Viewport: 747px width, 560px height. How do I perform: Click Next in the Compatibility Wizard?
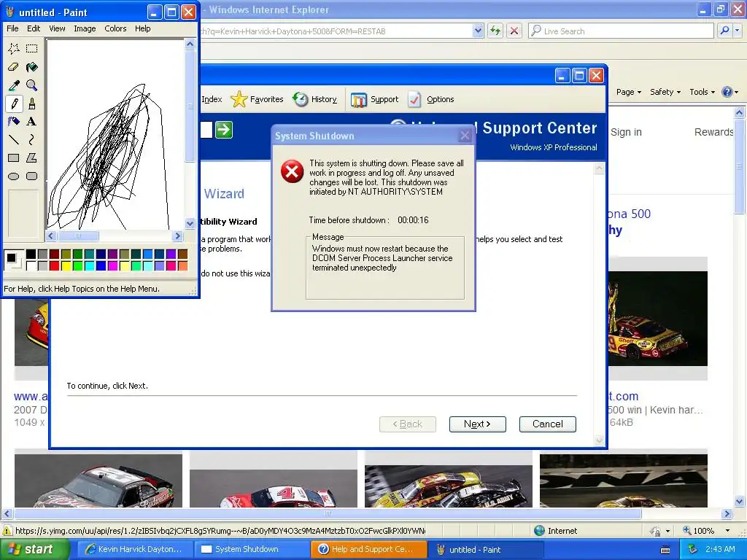coord(477,424)
